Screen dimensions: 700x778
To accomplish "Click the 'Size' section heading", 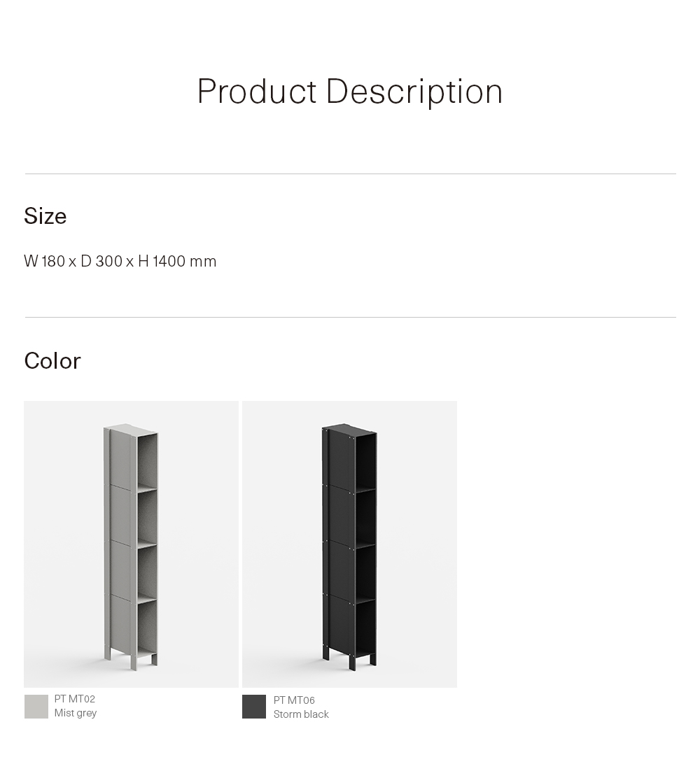I will 45,215.
